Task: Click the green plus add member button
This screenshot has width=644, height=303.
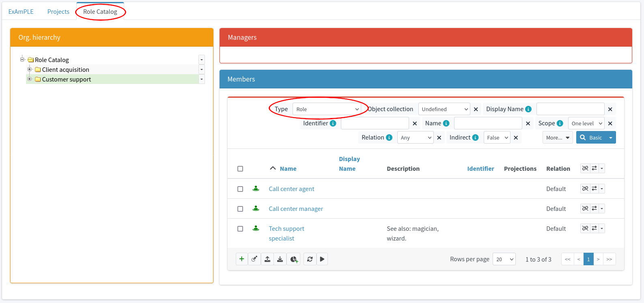Action: [241, 259]
